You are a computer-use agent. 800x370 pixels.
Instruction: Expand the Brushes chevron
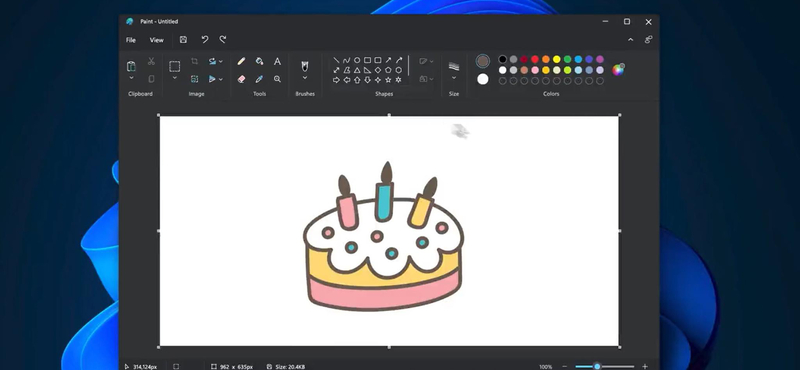click(305, 78)
